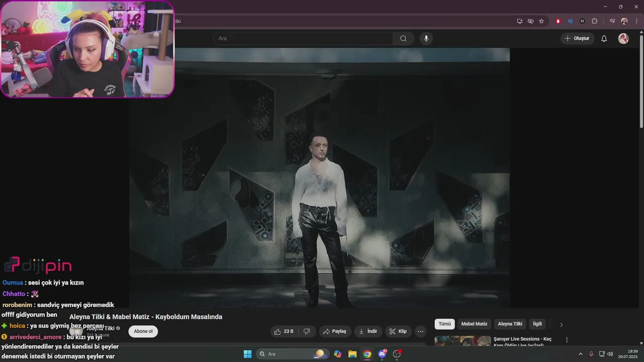Open the Chrome three-dot menu

pyautogui.click(x=636, y=21)
